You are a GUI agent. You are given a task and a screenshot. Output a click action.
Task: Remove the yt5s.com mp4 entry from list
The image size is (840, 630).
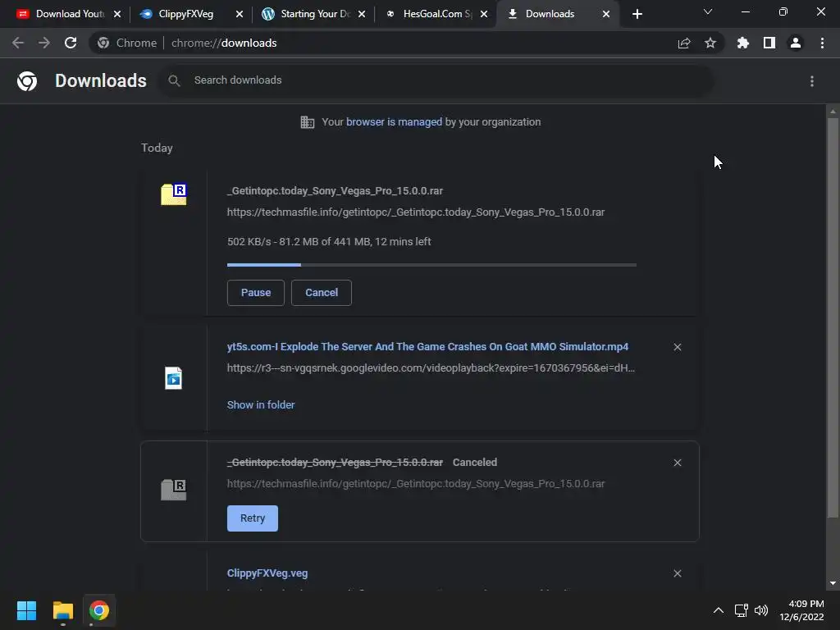point(677,347)
